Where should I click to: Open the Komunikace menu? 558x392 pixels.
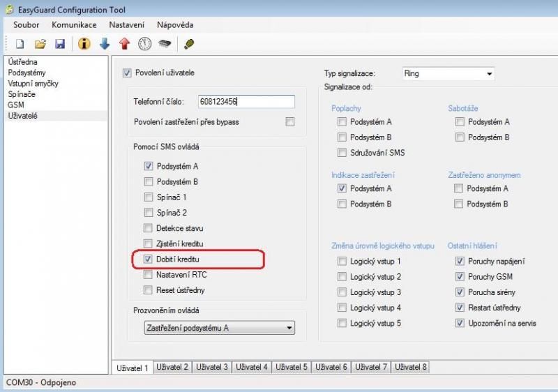[74, 25]
